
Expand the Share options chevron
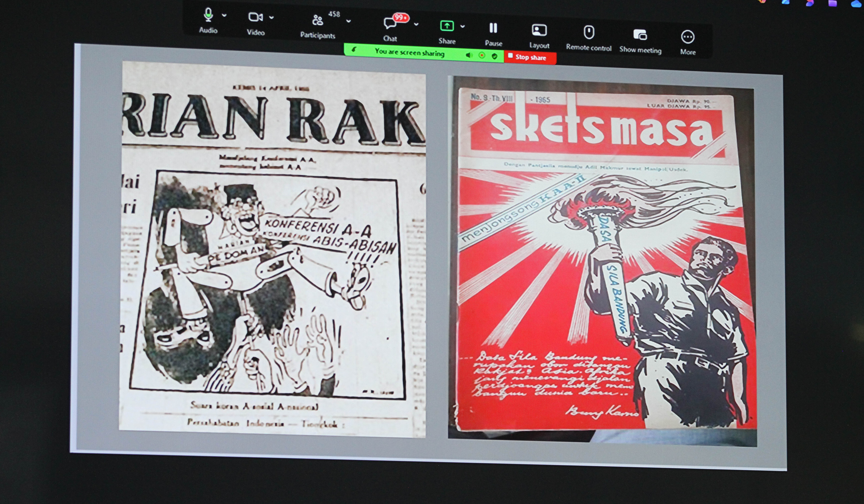pos(462,26)
